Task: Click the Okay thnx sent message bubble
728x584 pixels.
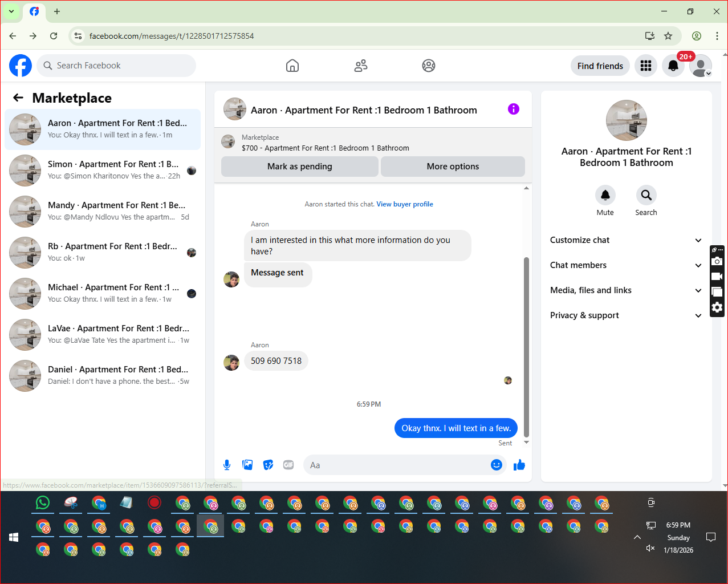Action: [456, 428]
